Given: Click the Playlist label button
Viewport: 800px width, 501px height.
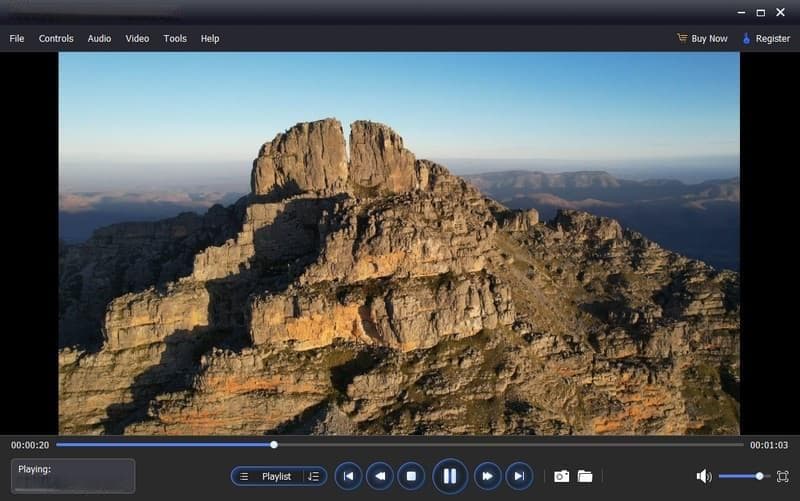Looking at the screenshot, I should click(277, 477).
